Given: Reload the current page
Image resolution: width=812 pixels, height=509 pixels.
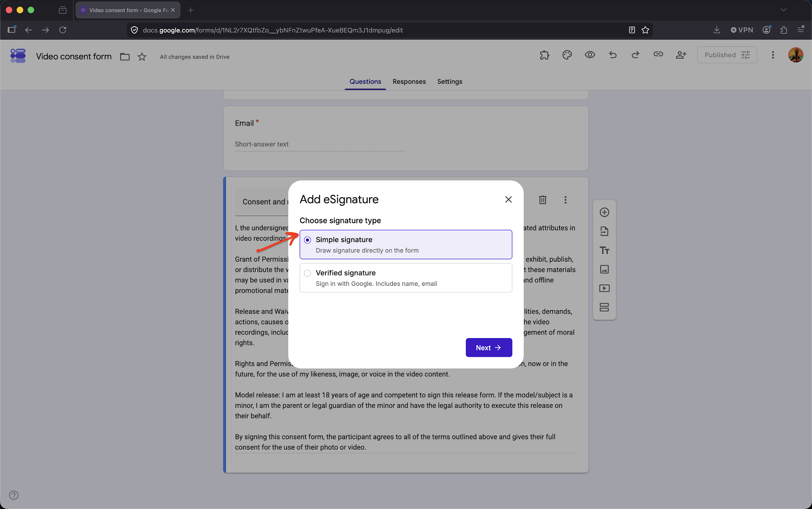Looking at the screenshot, I should tap(63, 30).
